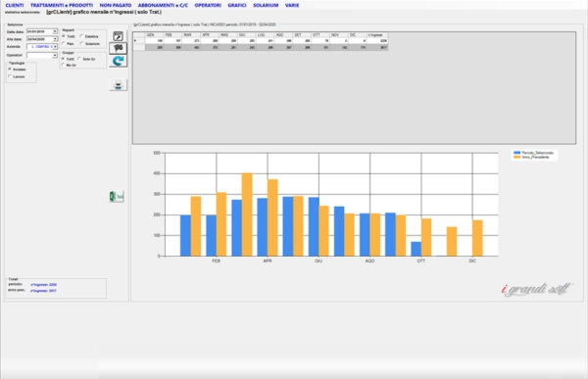Screen dimensions: 588x379
Task: Select the first data row arrow selector
Action: click(139, 40)
